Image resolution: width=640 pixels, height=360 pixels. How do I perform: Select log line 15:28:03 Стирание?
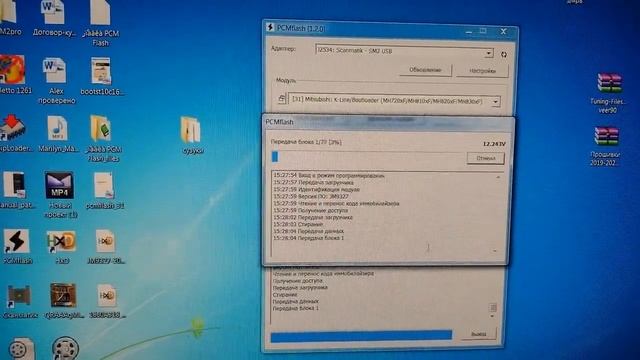pos(298,224)
